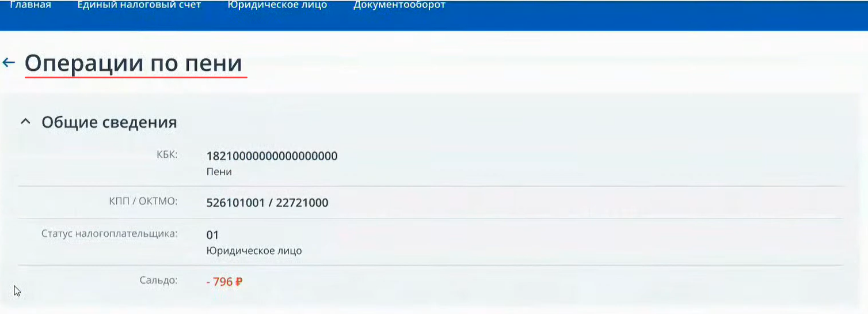
Task: Go to Единый налоговый счет tab
Action: tap(139, 5)
